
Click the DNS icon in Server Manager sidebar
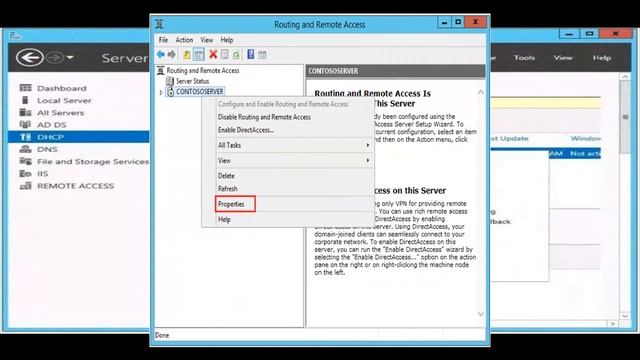point(25,149)
